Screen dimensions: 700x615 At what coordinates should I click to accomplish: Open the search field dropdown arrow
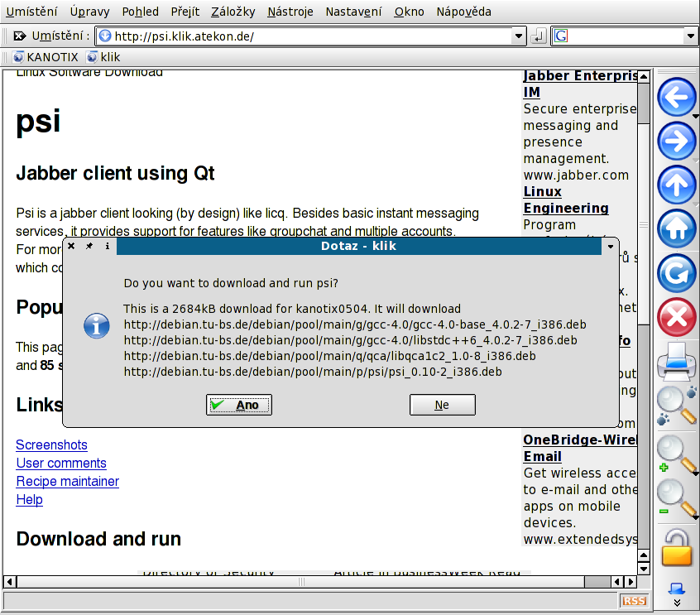click(x=690, y=36)
